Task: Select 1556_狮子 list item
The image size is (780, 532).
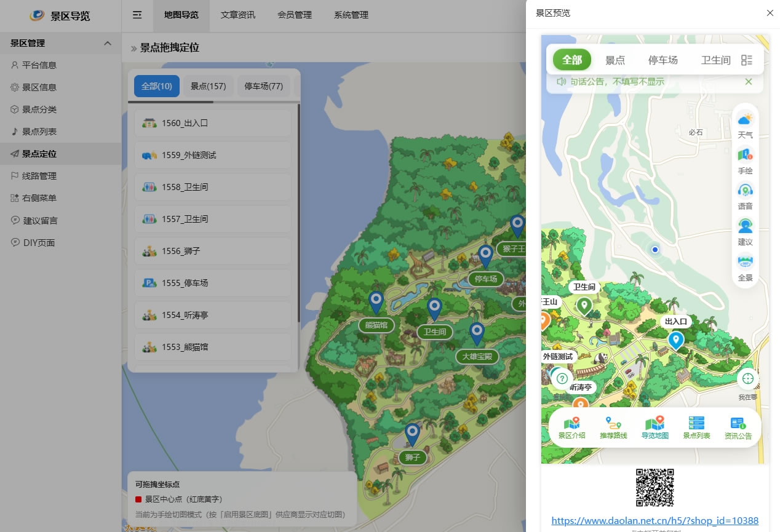Action: (213, 251)
